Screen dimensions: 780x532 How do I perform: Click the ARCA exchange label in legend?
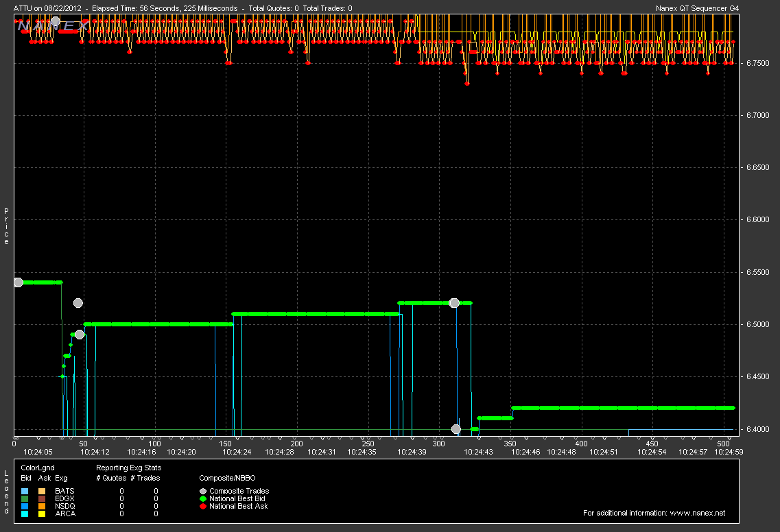[x=65, y=513]
